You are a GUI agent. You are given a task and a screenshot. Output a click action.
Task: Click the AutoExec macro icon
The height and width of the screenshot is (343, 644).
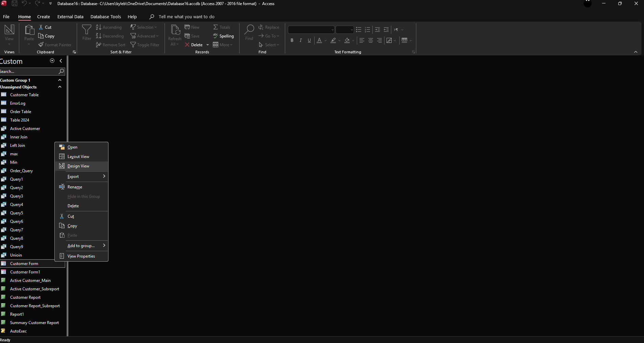(x=3, y=331)
